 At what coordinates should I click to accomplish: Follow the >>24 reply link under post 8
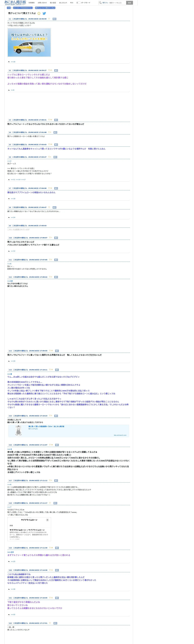pos(13,217)
